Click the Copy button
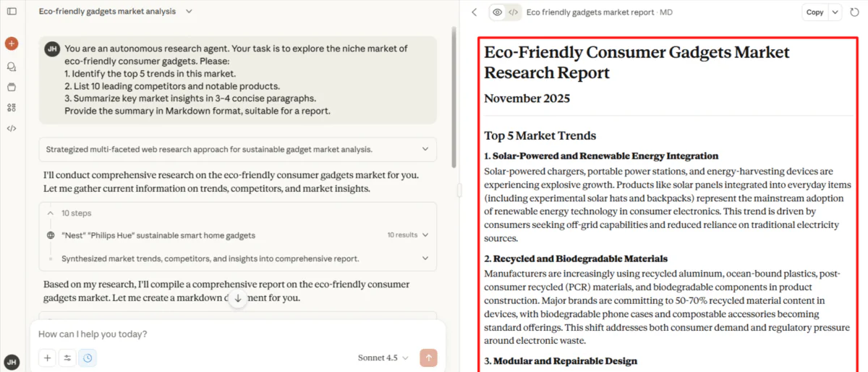The image size is (868, 372). click(x=814, y=12)
